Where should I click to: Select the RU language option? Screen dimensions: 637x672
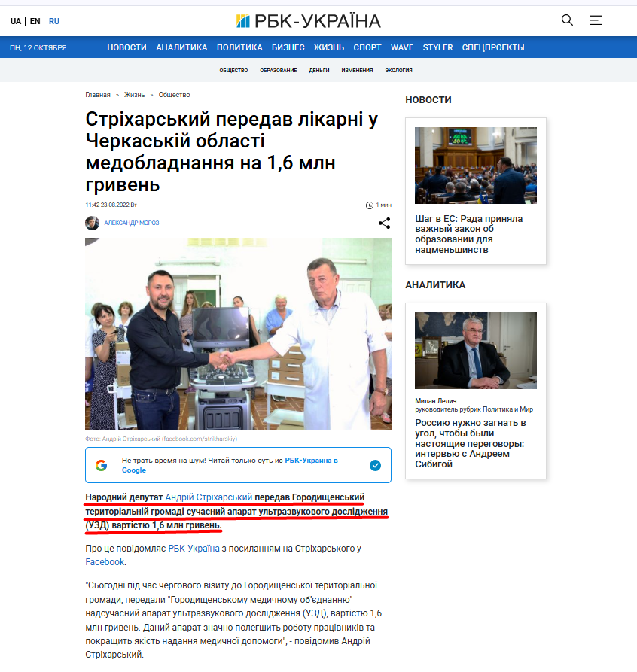coord(54,21)
